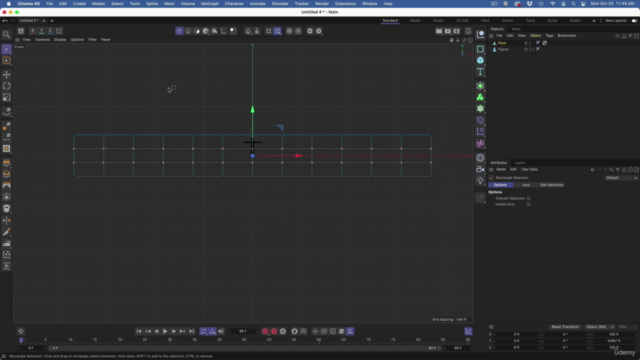This screenshot has width=640, height=360.
Task: Enable Visible Only checkbox
Action: (x=528, y=204)
